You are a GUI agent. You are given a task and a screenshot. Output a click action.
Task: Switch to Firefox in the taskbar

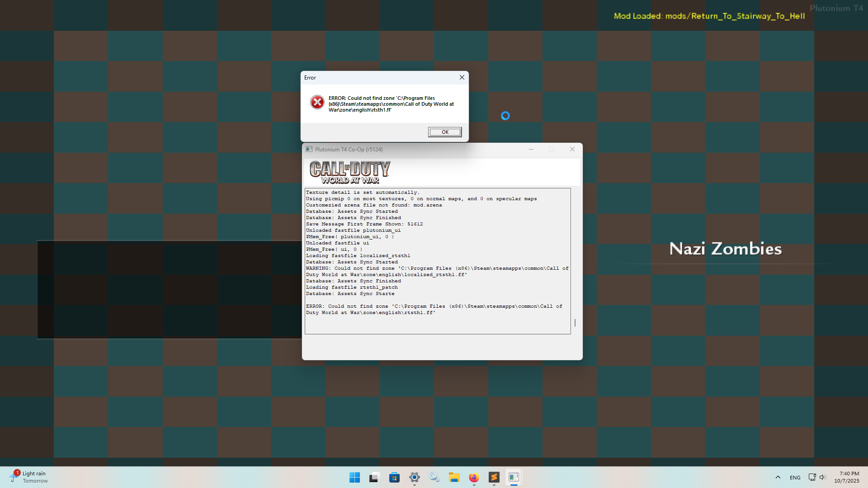pyautogui.click(x=474, y=478)
